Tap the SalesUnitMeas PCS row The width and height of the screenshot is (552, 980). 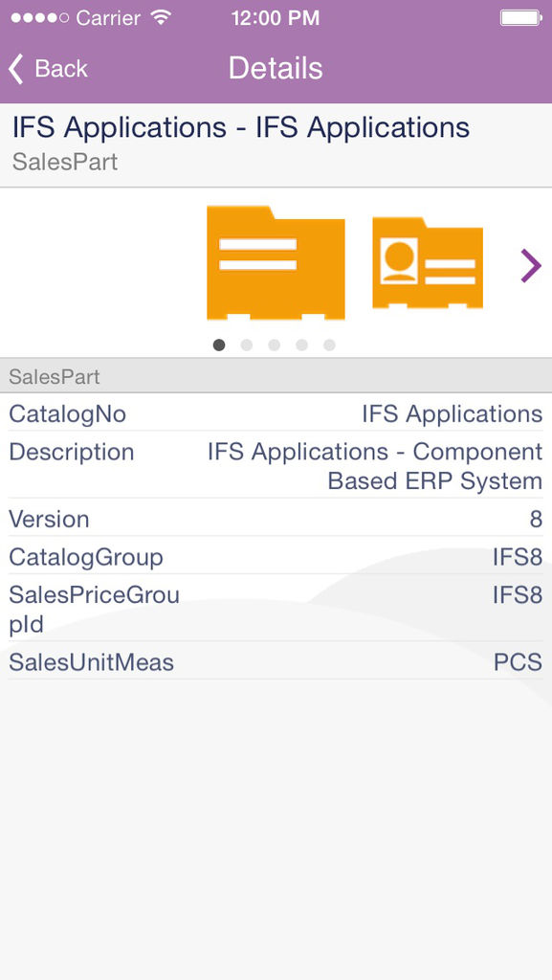(276, 661)
